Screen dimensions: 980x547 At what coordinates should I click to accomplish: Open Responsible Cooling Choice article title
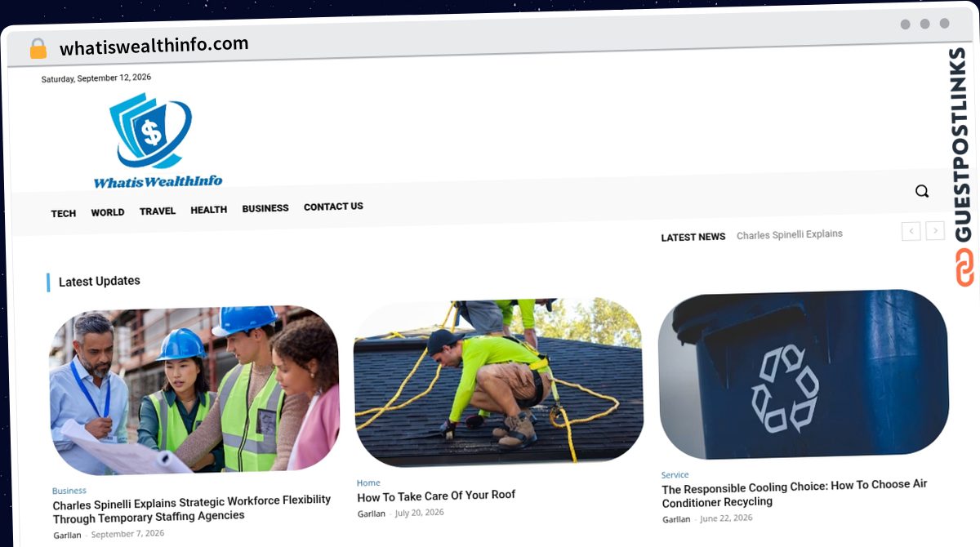coord(795,493)
